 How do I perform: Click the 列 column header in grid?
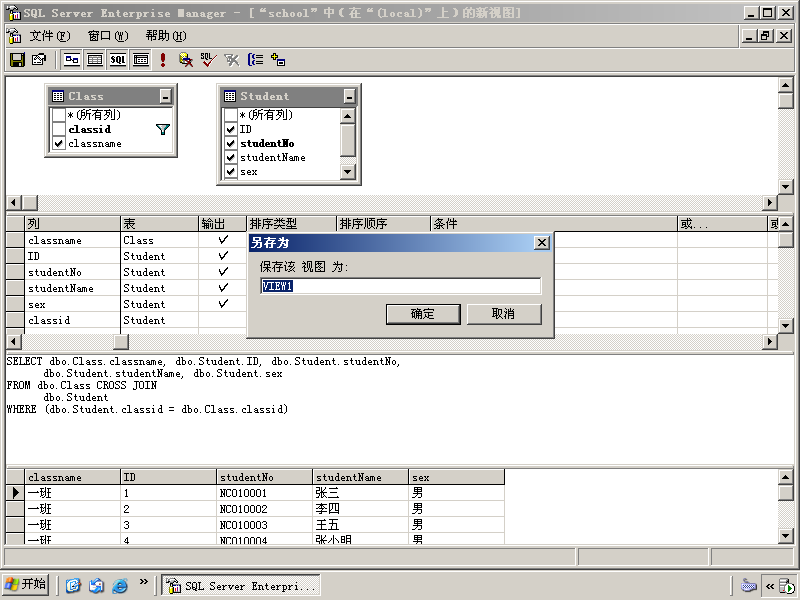[x=72, y=223]
